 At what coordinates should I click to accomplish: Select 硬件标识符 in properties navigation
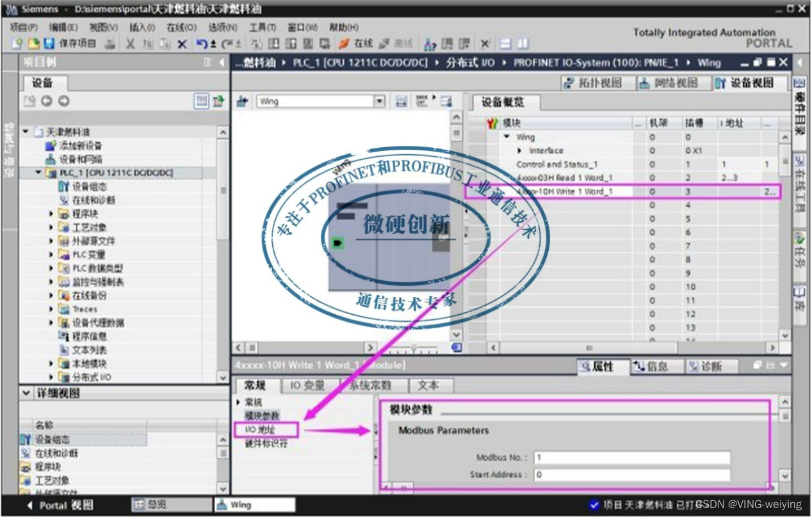[x=266, y=443]
